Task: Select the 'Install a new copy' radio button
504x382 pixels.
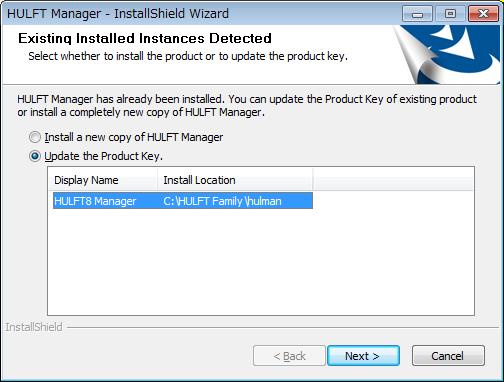Action: point(35,137)
